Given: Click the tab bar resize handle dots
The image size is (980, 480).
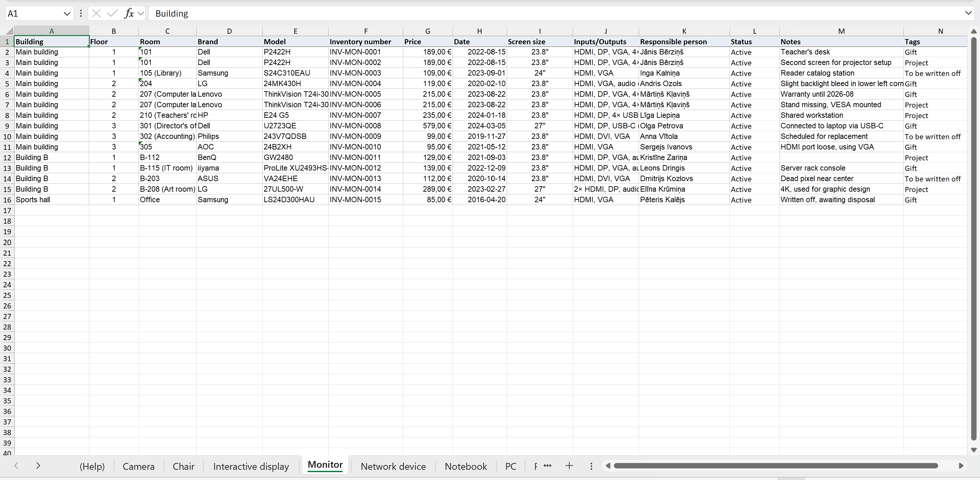Looking at the screenshot, I should 591,466.
